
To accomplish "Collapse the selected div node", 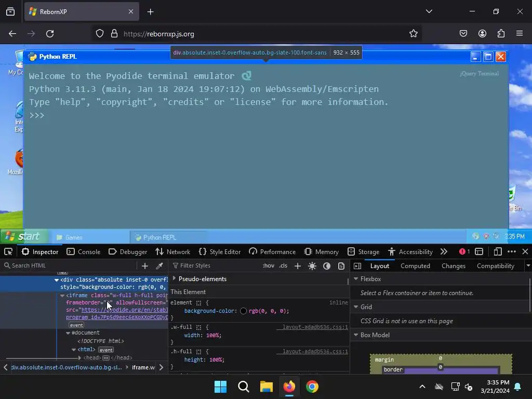I will [x=57, y=280].
